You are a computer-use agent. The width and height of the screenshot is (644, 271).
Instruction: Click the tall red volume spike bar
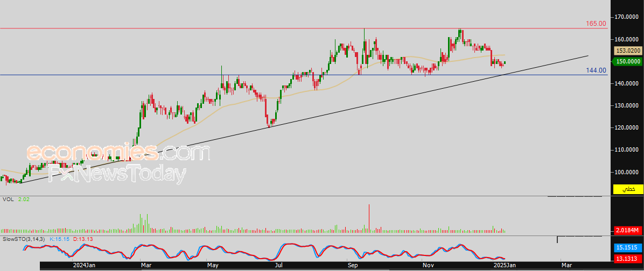coord(369,219)
